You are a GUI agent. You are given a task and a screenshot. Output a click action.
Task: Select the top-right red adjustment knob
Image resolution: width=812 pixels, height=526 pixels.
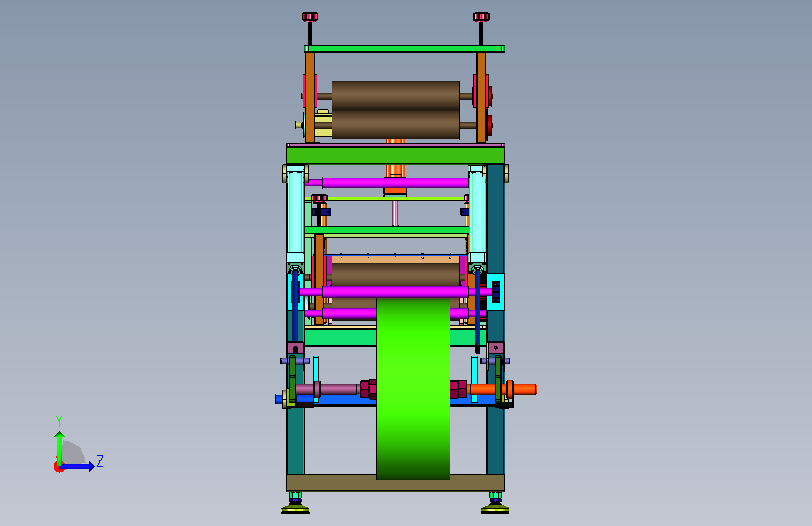point(481,17)
